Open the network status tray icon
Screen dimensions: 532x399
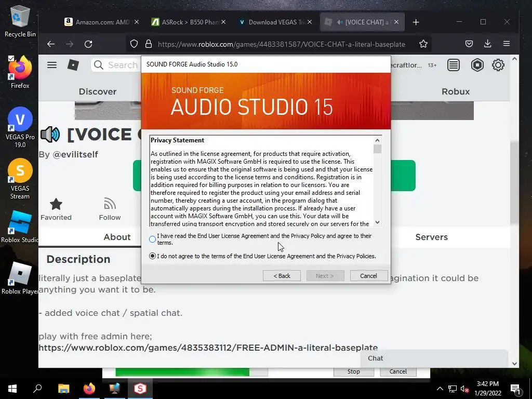pyautogui.click(x=453, y=389)
